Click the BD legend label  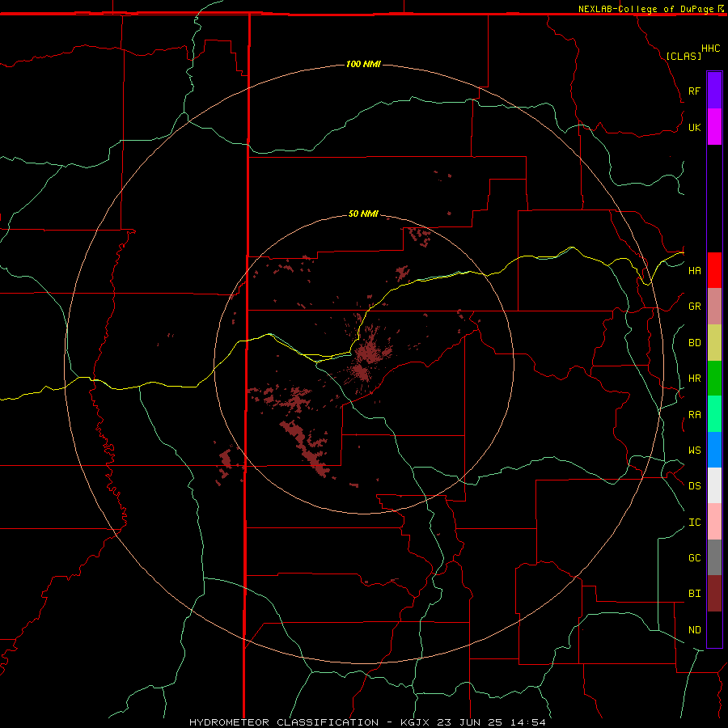[694, 343]
